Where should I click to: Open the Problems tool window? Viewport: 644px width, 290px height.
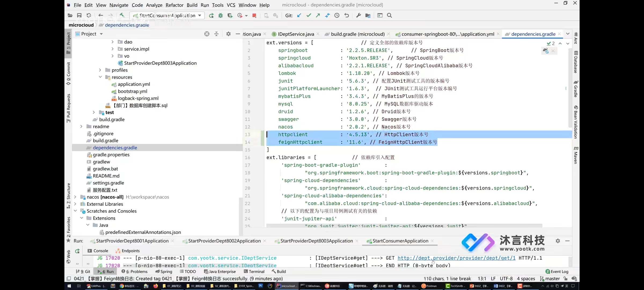134,271
